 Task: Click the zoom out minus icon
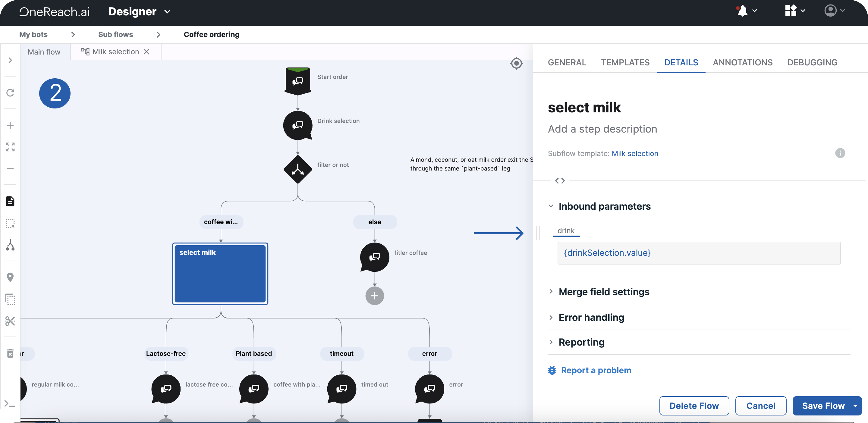(x=11, y=168)
